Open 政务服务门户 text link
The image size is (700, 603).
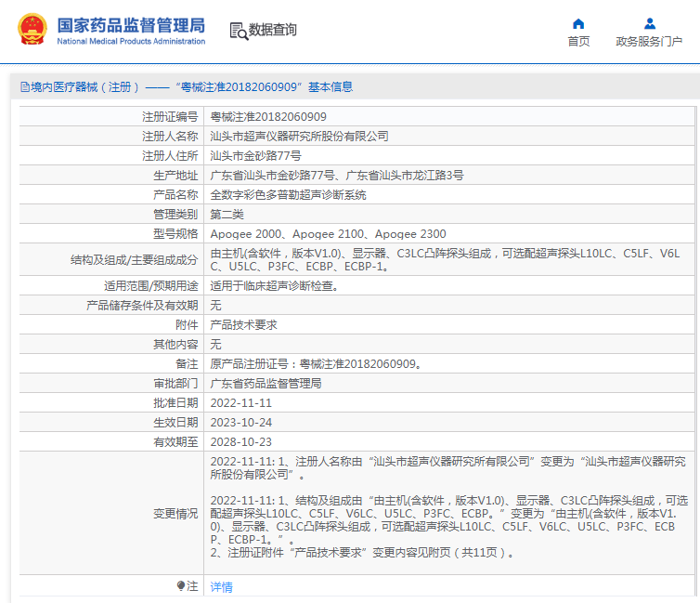649,42
